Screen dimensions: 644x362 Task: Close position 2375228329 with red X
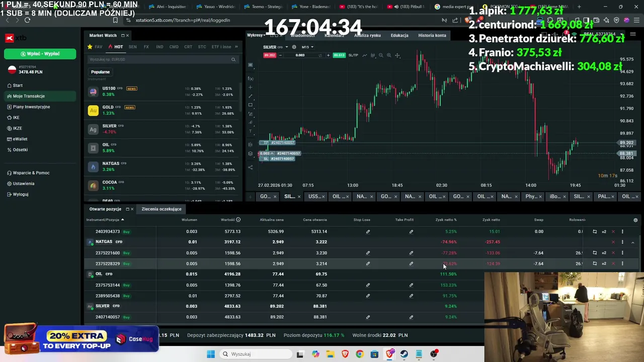613,263
